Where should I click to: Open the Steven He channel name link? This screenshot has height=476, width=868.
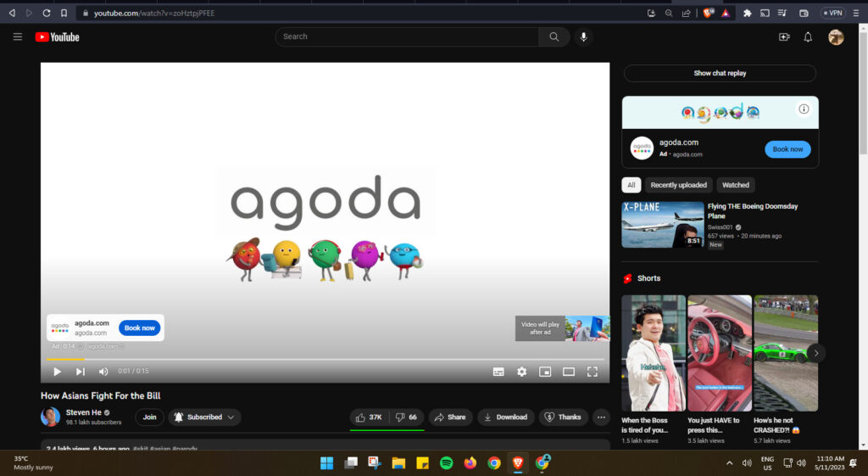click(84, 412)
